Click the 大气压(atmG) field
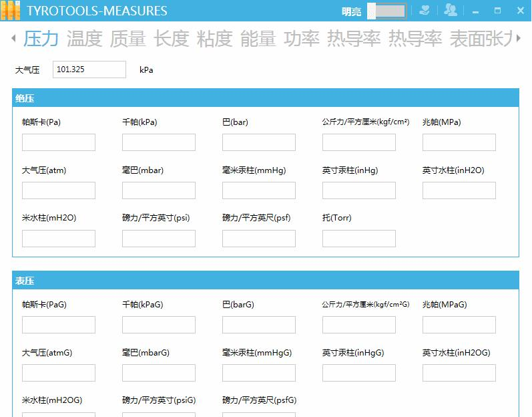 pos(59,373)
